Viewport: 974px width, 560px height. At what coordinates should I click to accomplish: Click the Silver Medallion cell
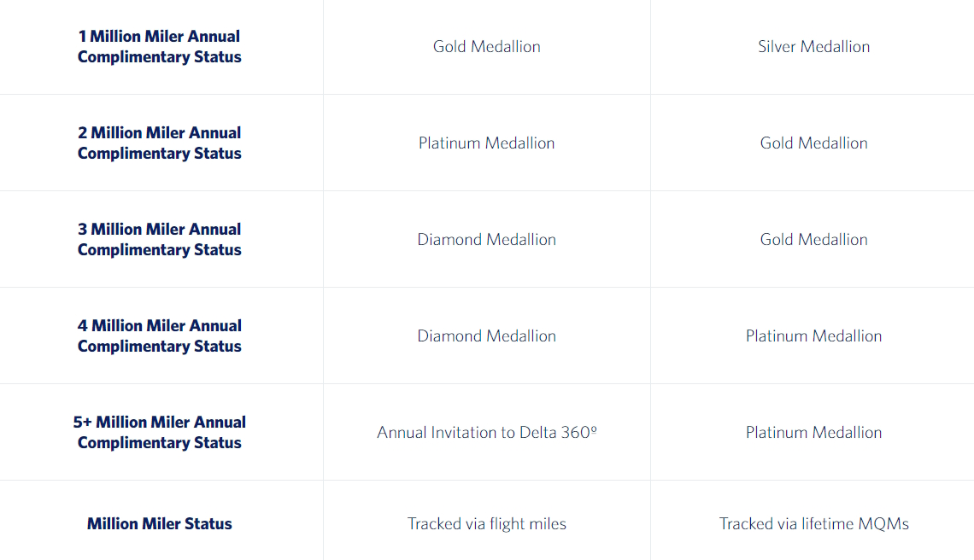pyautogui.click(x=813, y=47)
